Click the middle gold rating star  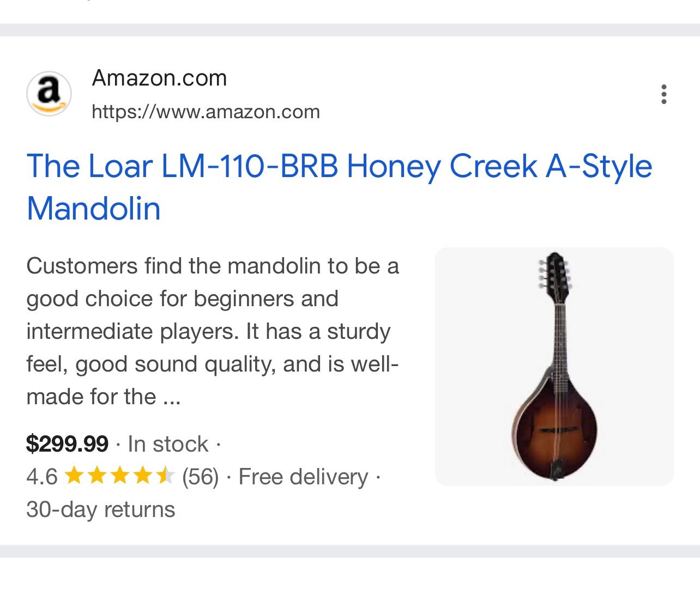tap(119, 476)
